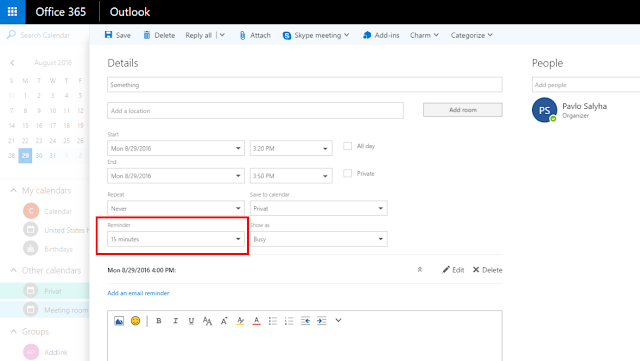Open the Save to calendar dropdown

point(319,208)
